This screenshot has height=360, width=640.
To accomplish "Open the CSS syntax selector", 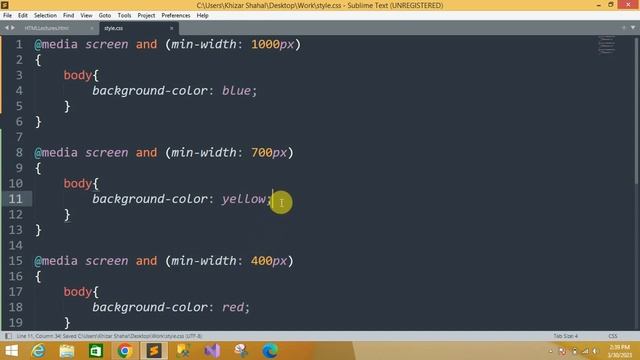I will coord(613,336).
